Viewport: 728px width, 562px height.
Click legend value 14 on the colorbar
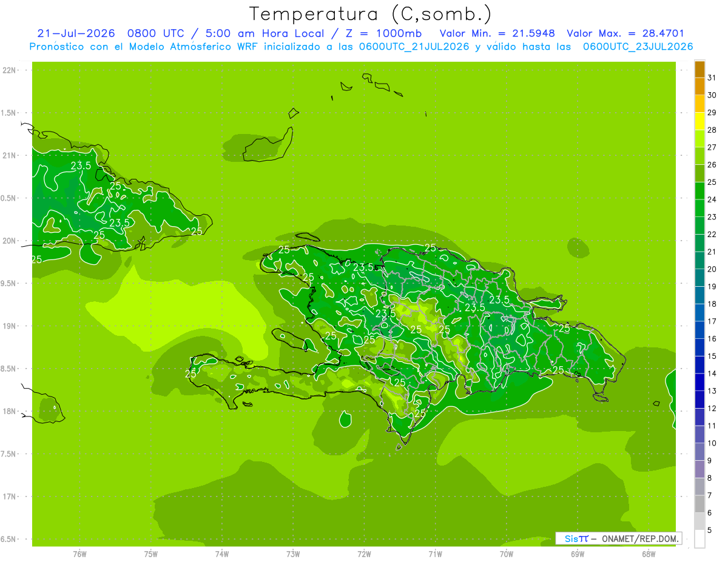coord(712,373)
